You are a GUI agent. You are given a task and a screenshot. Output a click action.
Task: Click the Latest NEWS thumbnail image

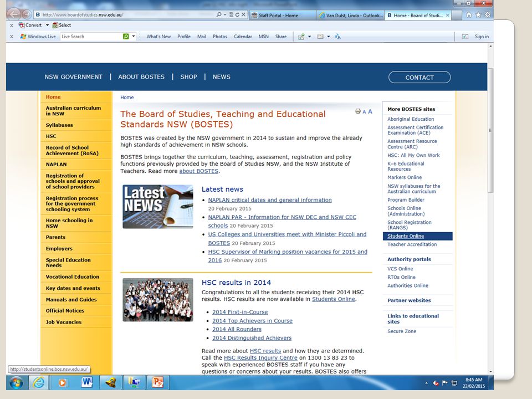click(x=158, y=207)
